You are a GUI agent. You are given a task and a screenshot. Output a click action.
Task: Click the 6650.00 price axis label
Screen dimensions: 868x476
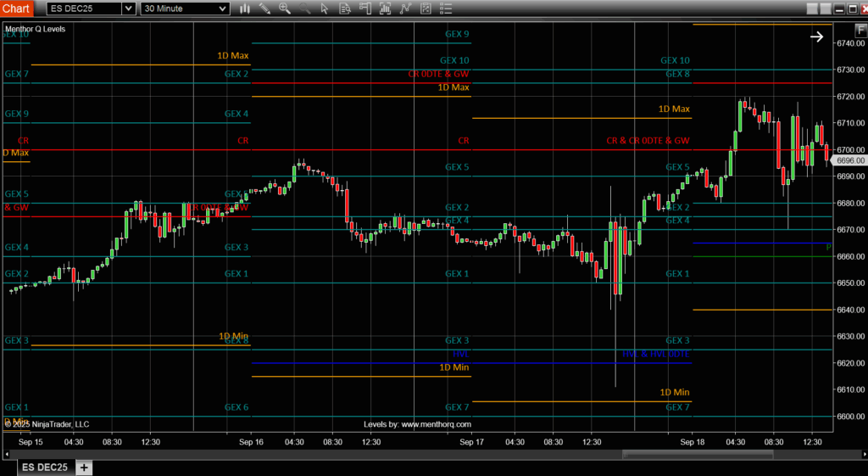coord(851,283)
